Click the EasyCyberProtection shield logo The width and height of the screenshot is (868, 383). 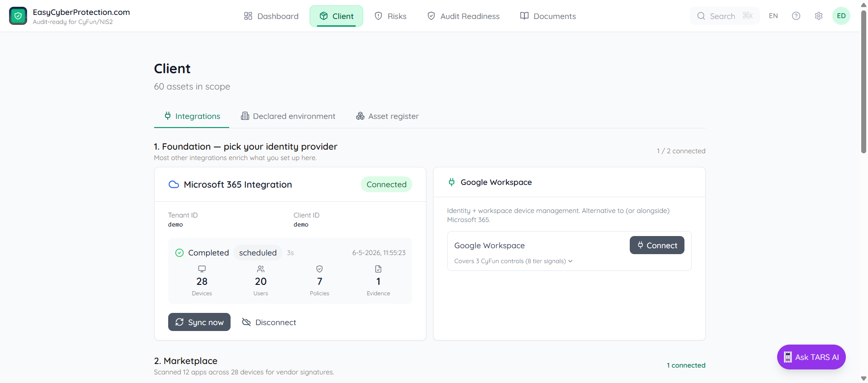click(x=18, y=16)
